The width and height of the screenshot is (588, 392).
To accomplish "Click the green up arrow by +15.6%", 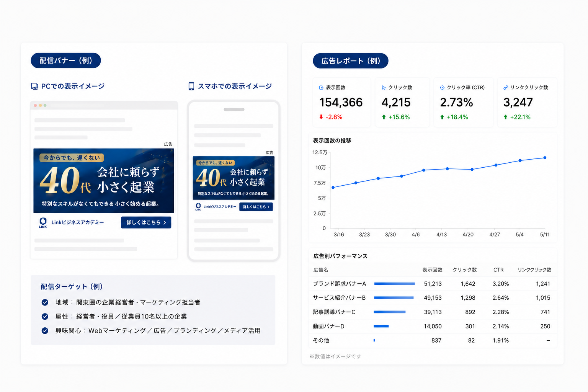I will click(384, 117).
